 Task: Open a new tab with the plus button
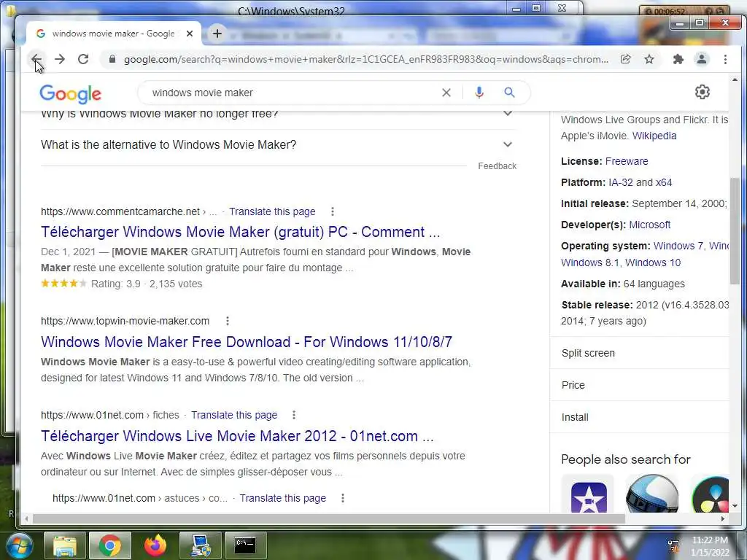[x=217, y=34]
